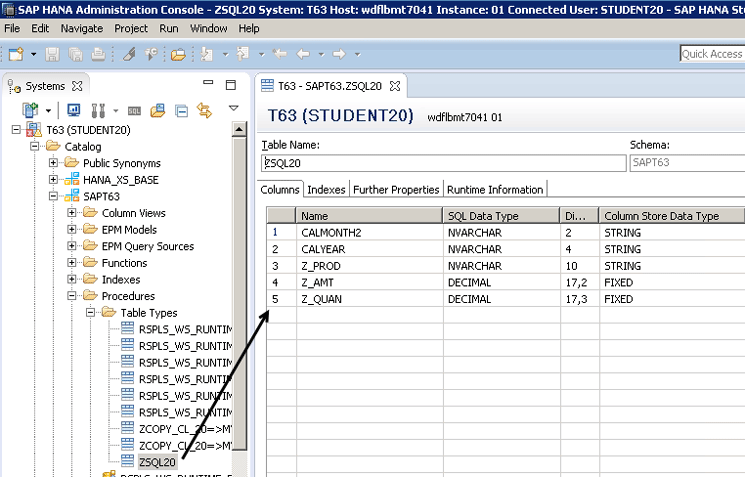Switch to the Columns tab
Viewport: 745px width, 477px height.
280,190
